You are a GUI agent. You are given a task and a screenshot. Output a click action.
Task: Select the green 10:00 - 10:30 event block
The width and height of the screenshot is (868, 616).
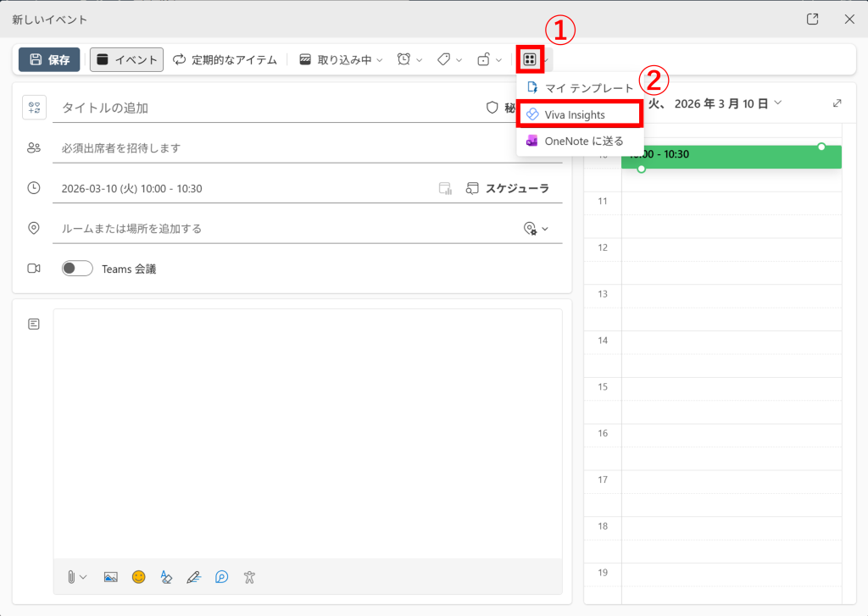[x=731, y=157]
